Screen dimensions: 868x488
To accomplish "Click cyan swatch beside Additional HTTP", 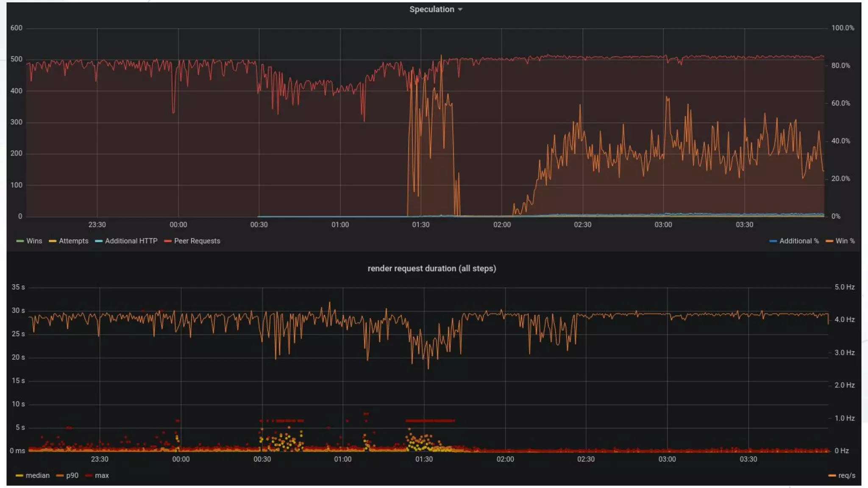I will pyautogui.click(x=99, y=241).
